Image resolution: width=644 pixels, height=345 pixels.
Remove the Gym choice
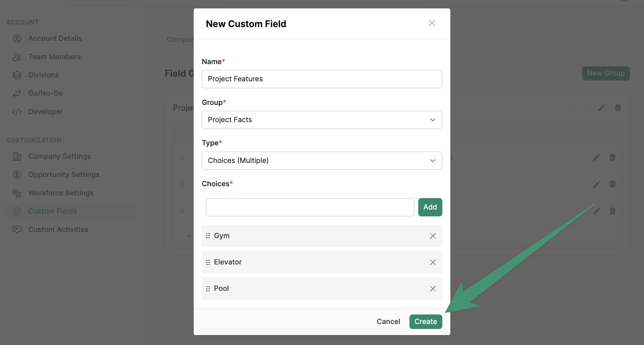click(433, 236)
